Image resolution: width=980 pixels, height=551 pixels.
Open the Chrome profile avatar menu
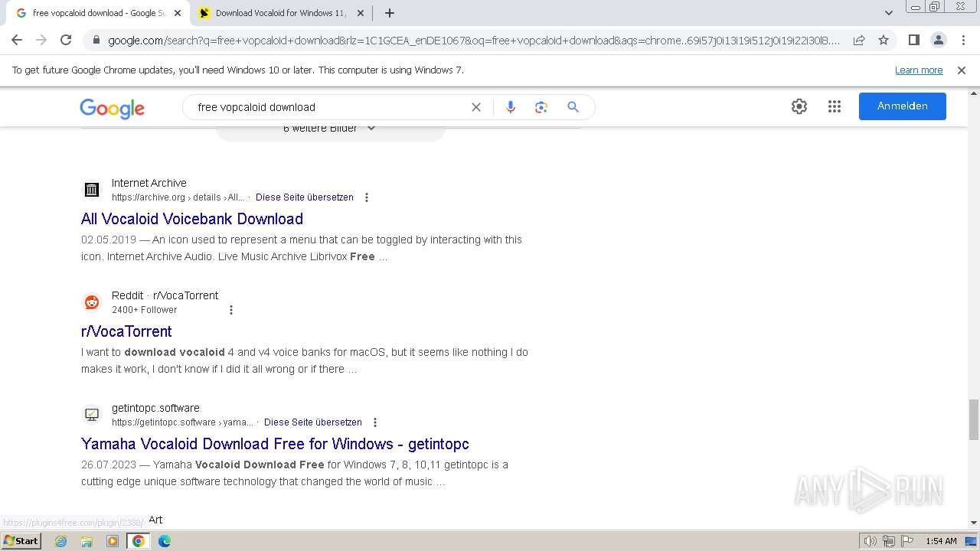[938, 40]
